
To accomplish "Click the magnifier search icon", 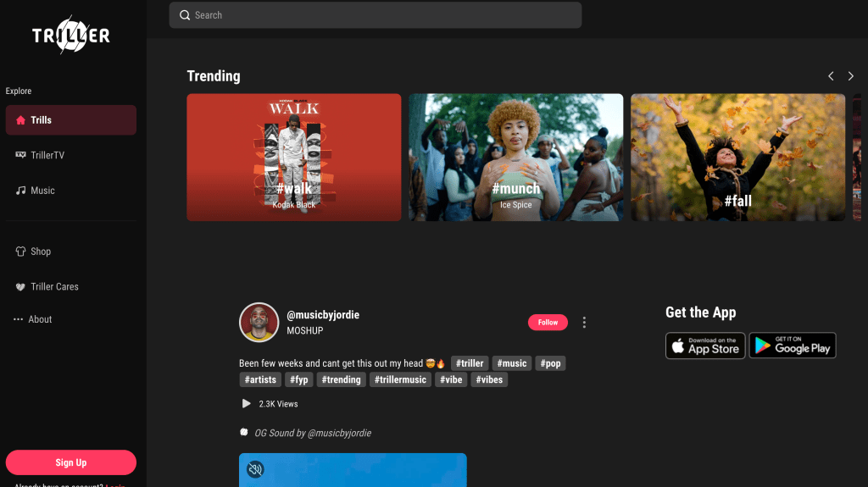I will point(185,15).
